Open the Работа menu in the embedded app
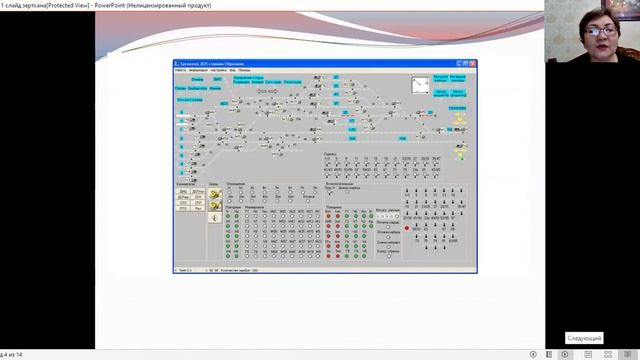This screenshot has width=640, height=360. click(x=180, y=70)
